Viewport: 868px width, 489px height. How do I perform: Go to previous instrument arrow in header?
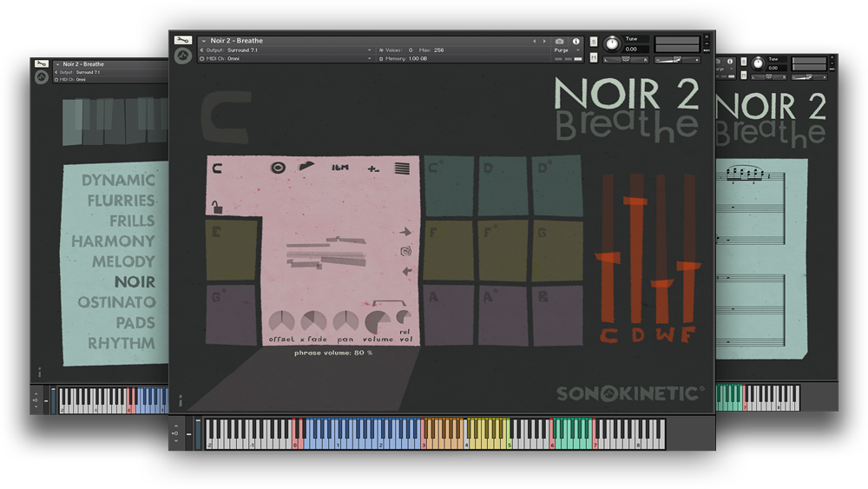pos(534,41)
